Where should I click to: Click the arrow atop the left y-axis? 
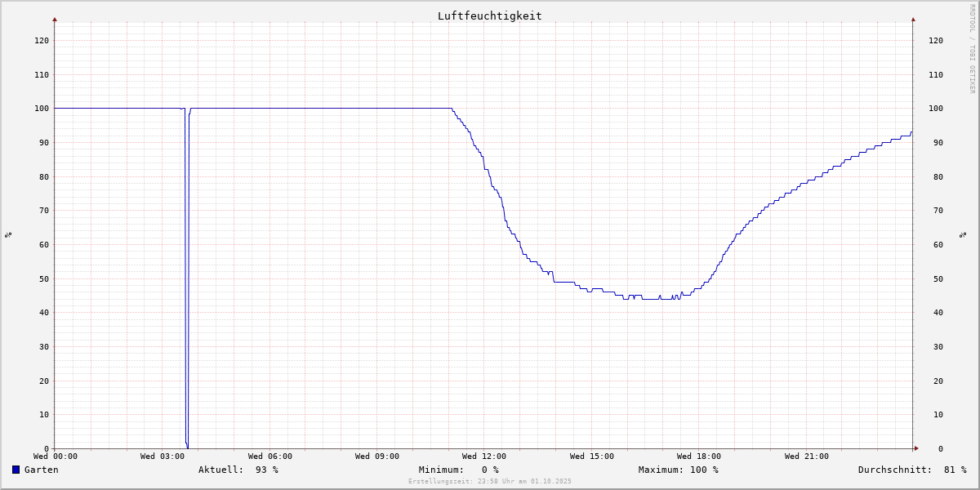[55, 19]
